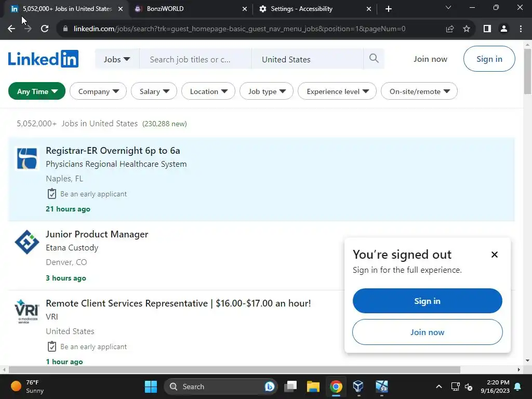
Task: Expand the Location filter dropdown
Action: [208, 91]
